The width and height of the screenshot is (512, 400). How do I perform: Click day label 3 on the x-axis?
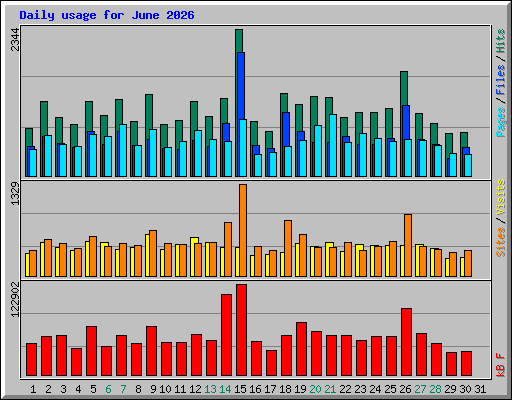[x=63, y=389]
